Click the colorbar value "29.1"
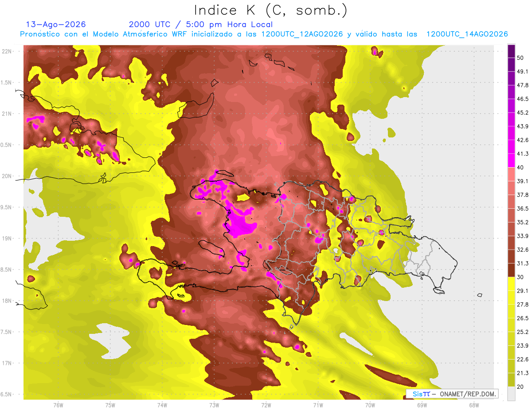 523,290
